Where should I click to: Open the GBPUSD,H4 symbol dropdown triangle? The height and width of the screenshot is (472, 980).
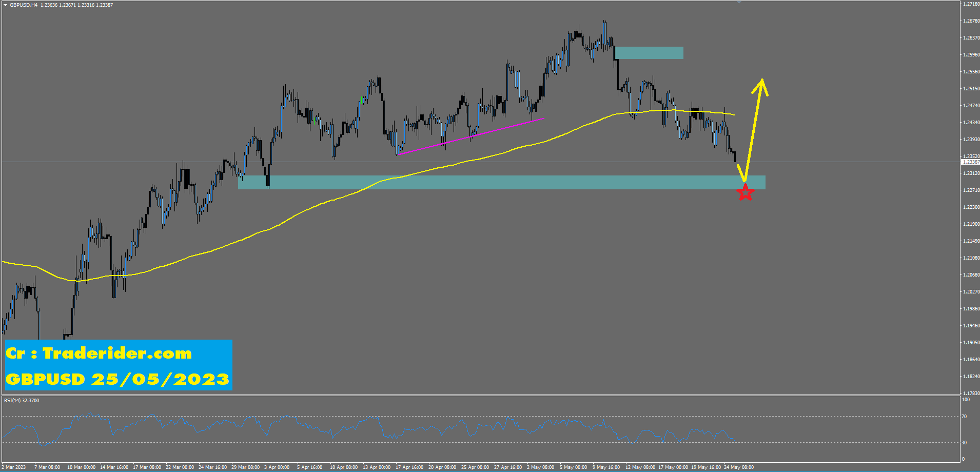coord(5,4)
